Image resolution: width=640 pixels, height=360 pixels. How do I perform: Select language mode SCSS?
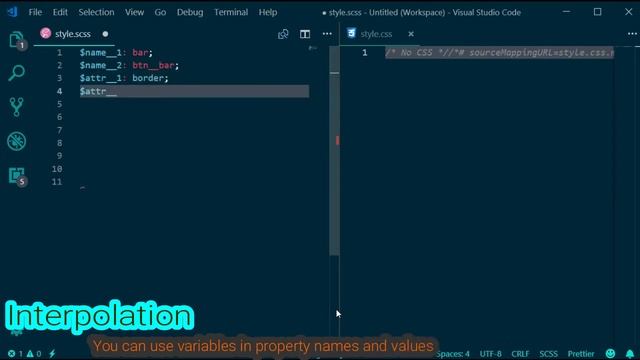tap(549, 354)
